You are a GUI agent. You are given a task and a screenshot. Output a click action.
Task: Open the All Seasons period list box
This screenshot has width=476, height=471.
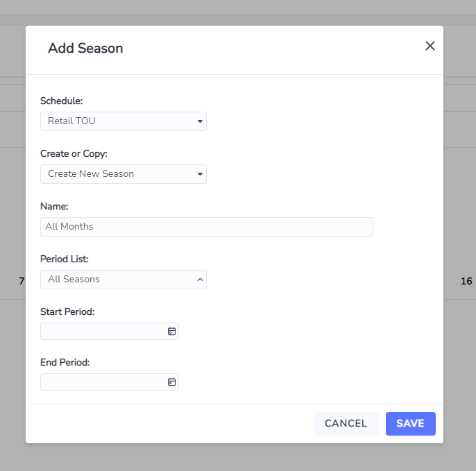[x=124, y=280]
